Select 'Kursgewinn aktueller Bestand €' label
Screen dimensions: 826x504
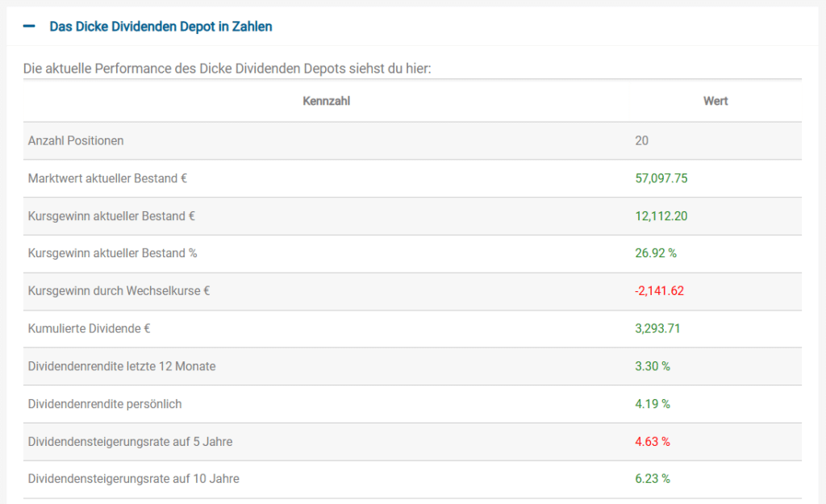111,216
